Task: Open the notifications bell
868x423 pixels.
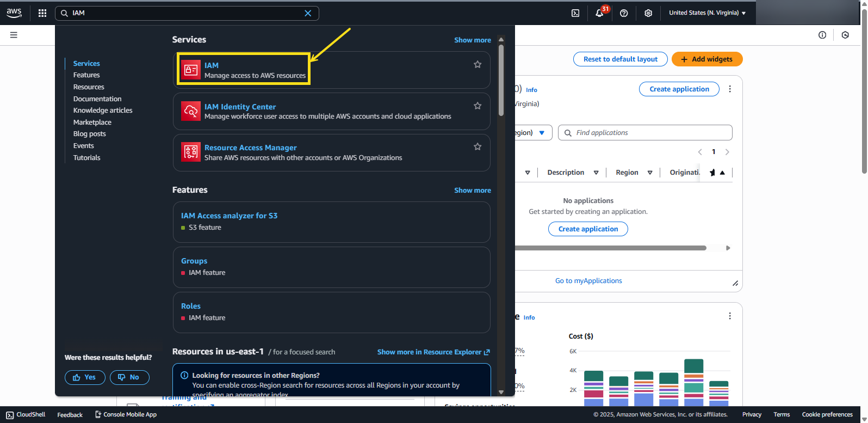Action: tap(599, 13)
